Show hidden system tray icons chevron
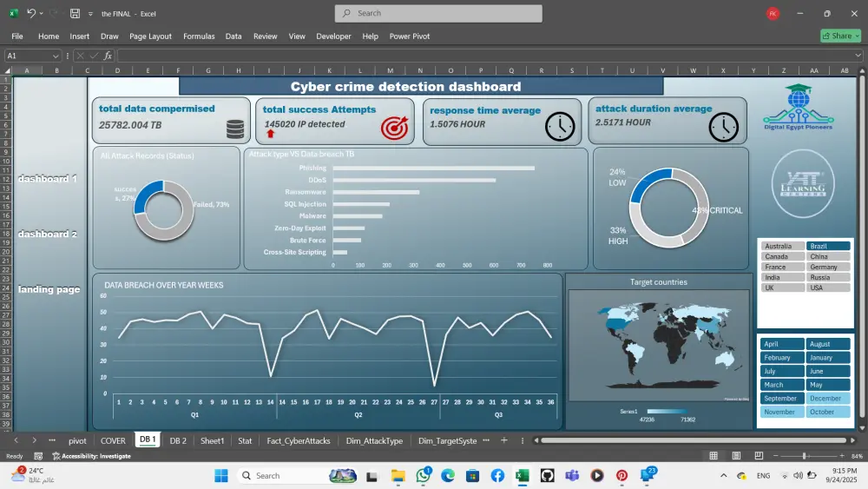 pyautogui.click(x=724, y=476)
